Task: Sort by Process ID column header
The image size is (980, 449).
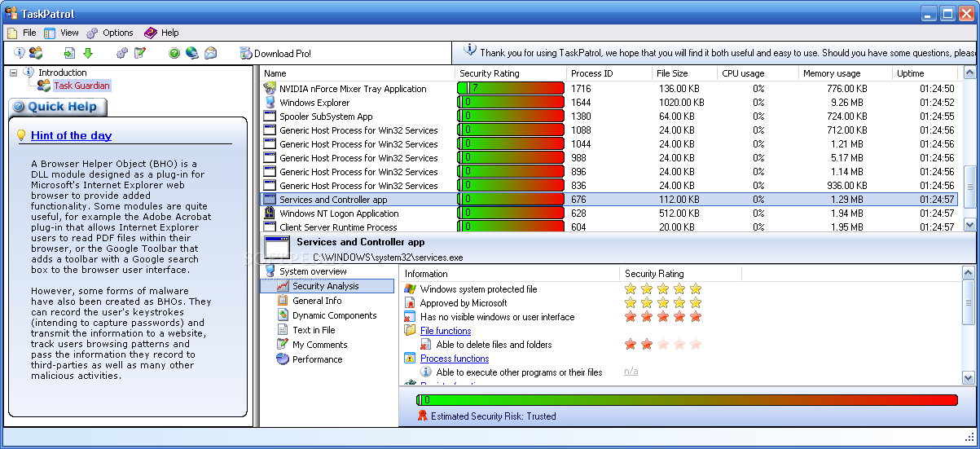Action: (609, 73)
